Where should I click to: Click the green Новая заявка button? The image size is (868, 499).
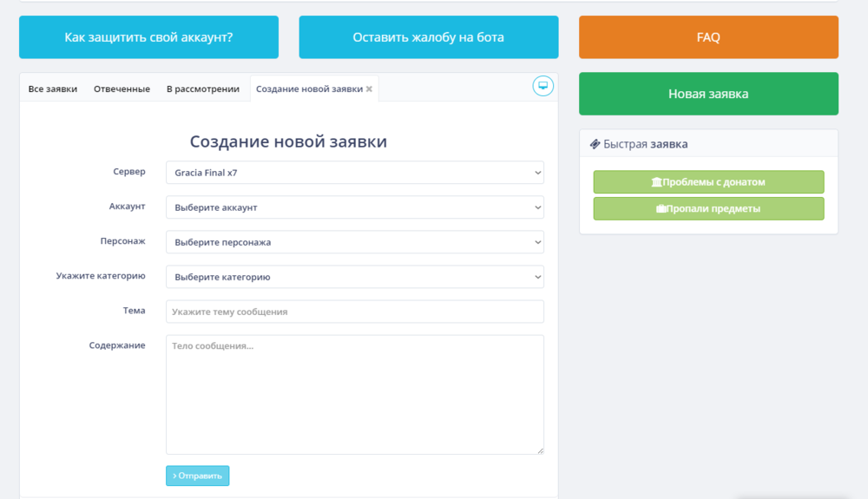(x=708, y=94)
